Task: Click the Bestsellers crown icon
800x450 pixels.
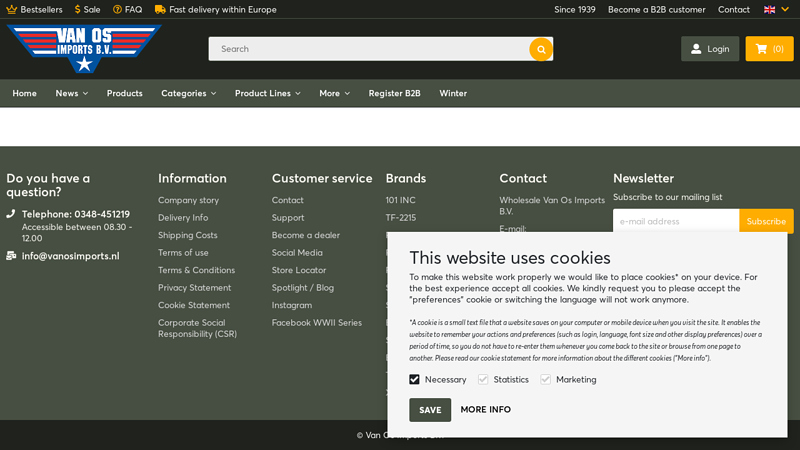Action: 11,9
